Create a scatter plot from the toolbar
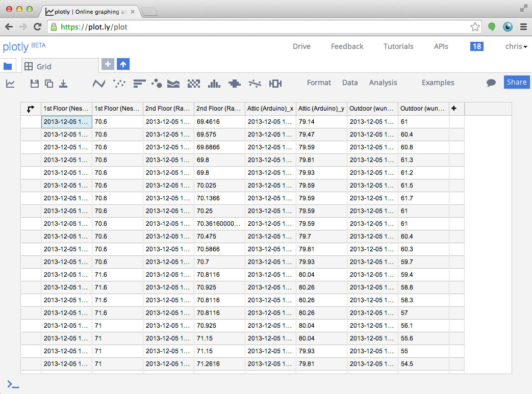The height and width of the screenshot is (394, 532). 119,84
